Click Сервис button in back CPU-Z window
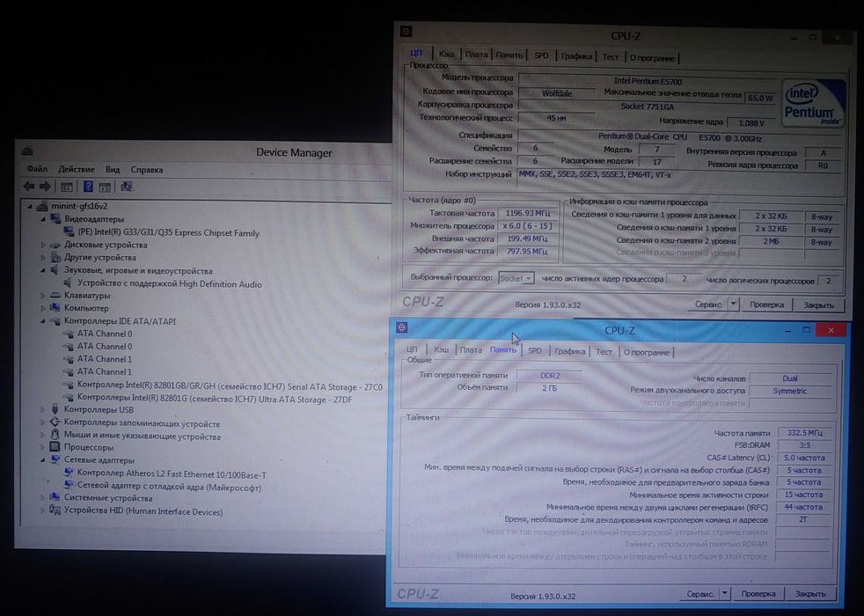 (708, 304)
